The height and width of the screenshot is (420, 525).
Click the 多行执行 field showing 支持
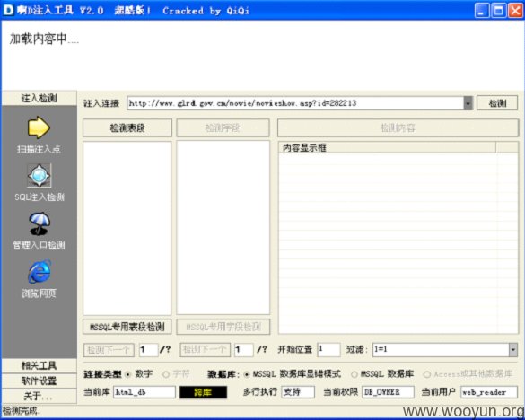point(298,392)
